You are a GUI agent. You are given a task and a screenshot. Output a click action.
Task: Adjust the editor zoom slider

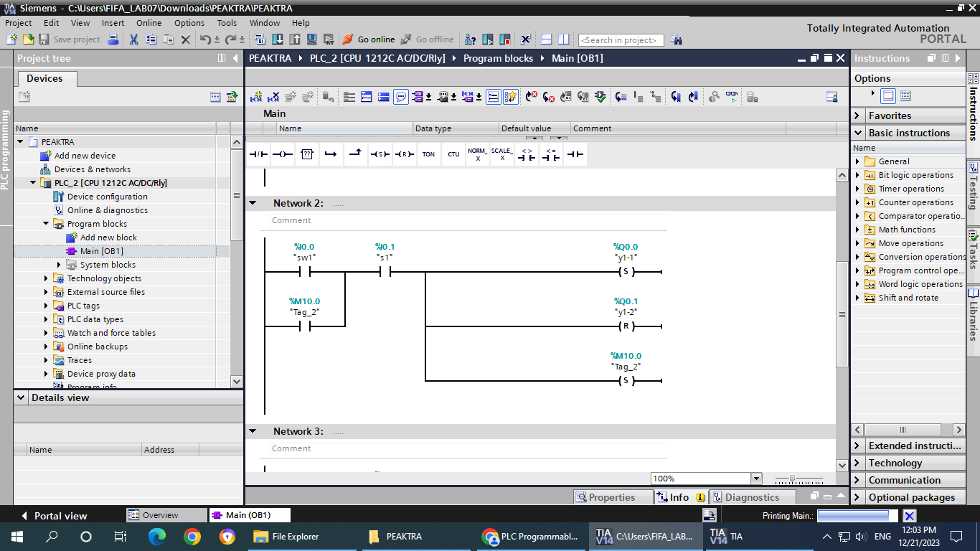(792, 479)
